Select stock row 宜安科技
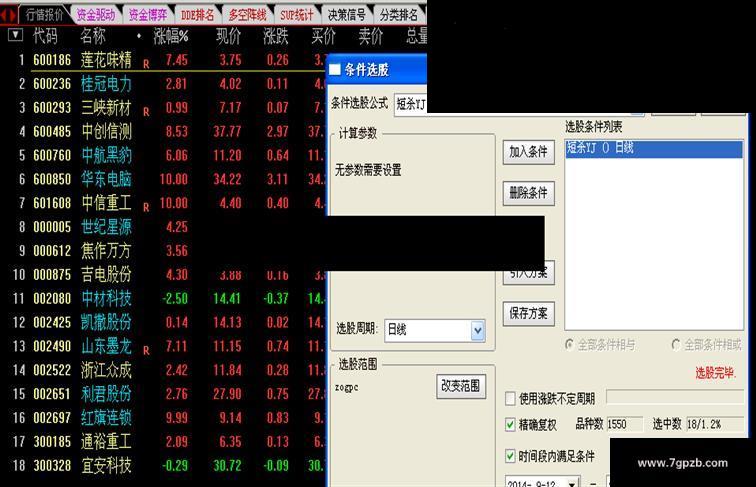 click(x=164, y=465)
